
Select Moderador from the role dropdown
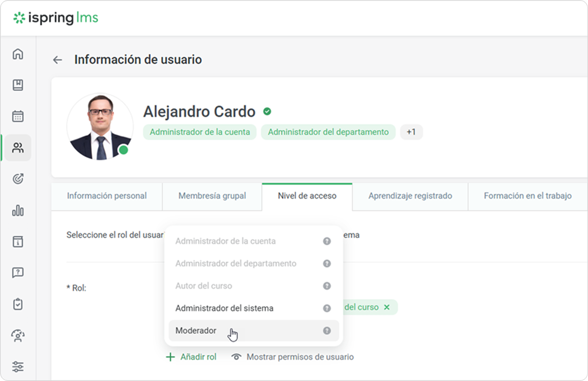click(x=196, y=331)
